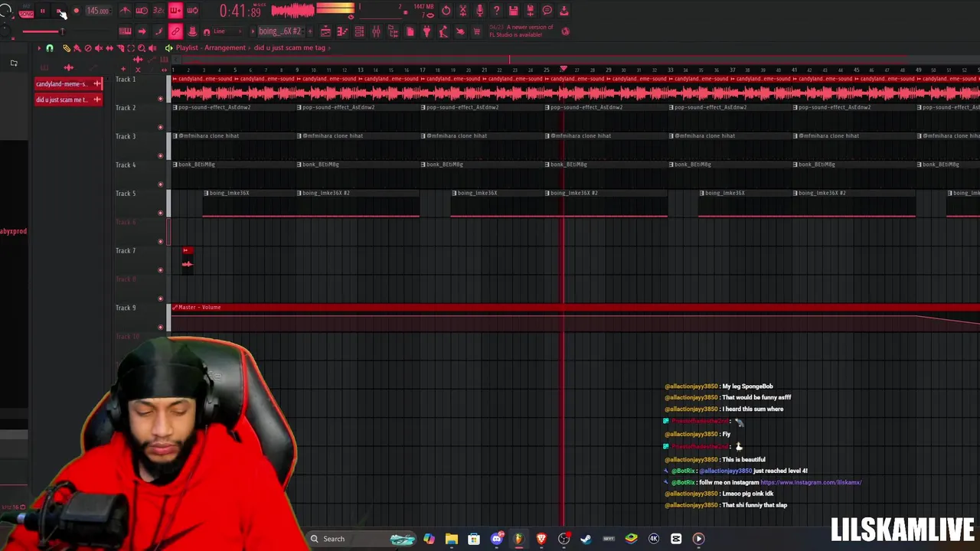Image resolution: width=980 pixels, height=551 pixels.
Task: Mute Track 1 with its green dot
Action: 161,99
